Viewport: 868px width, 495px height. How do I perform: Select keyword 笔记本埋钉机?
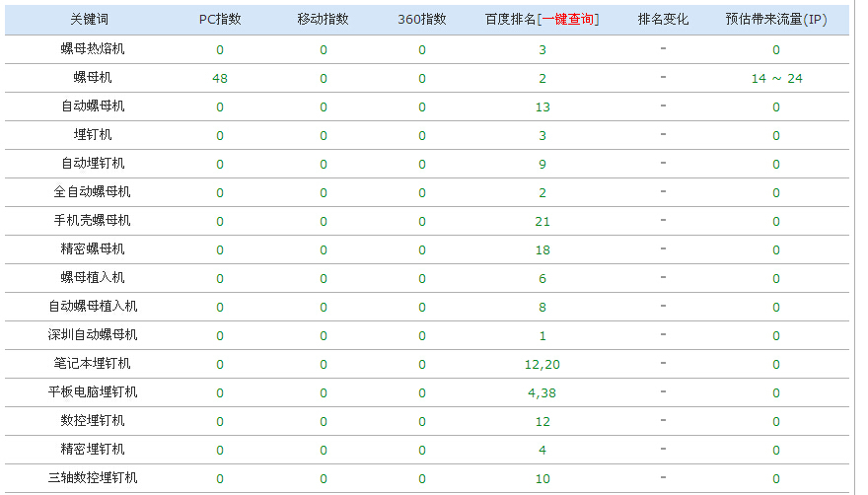pyautogui.click(x=93, y=364)
